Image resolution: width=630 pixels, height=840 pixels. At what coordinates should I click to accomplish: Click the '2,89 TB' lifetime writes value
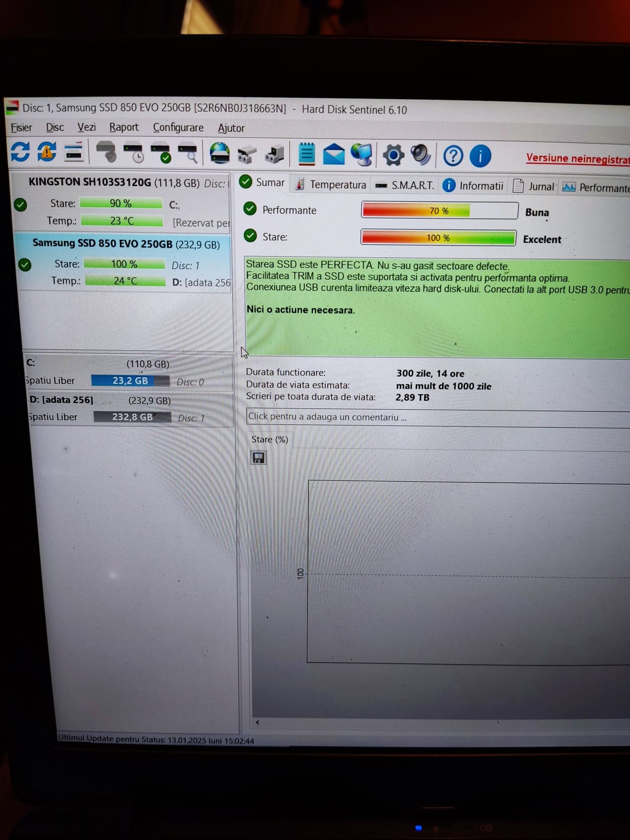pos(412,397)
